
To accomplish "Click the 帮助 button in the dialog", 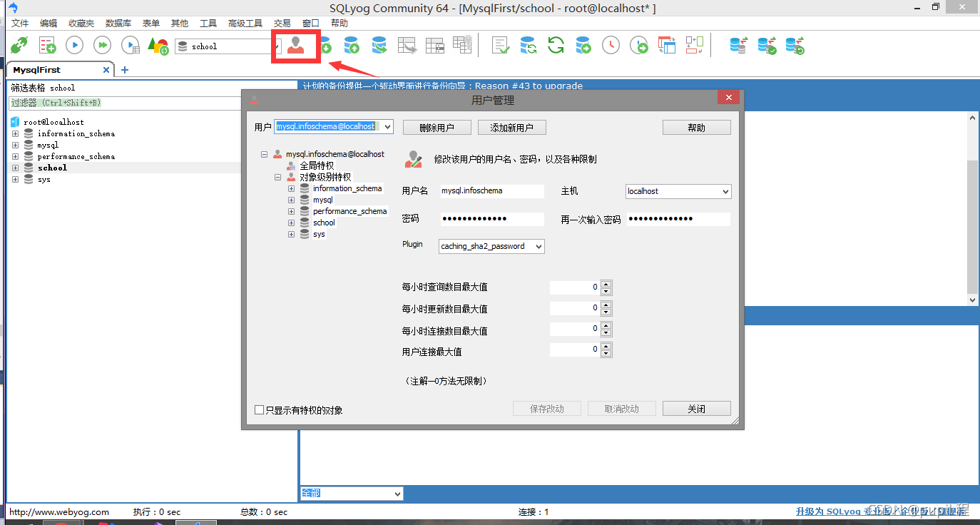I will tap(697, 128).
